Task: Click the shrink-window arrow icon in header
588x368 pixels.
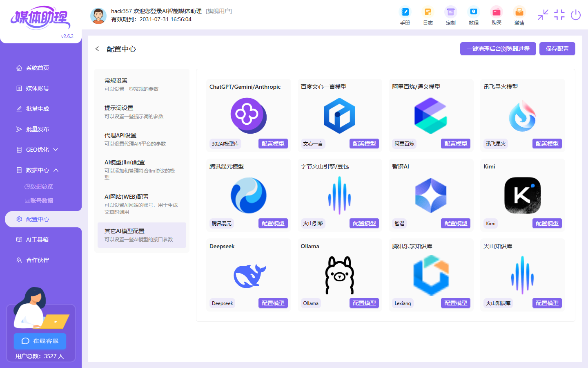Action: coord(543,15)
